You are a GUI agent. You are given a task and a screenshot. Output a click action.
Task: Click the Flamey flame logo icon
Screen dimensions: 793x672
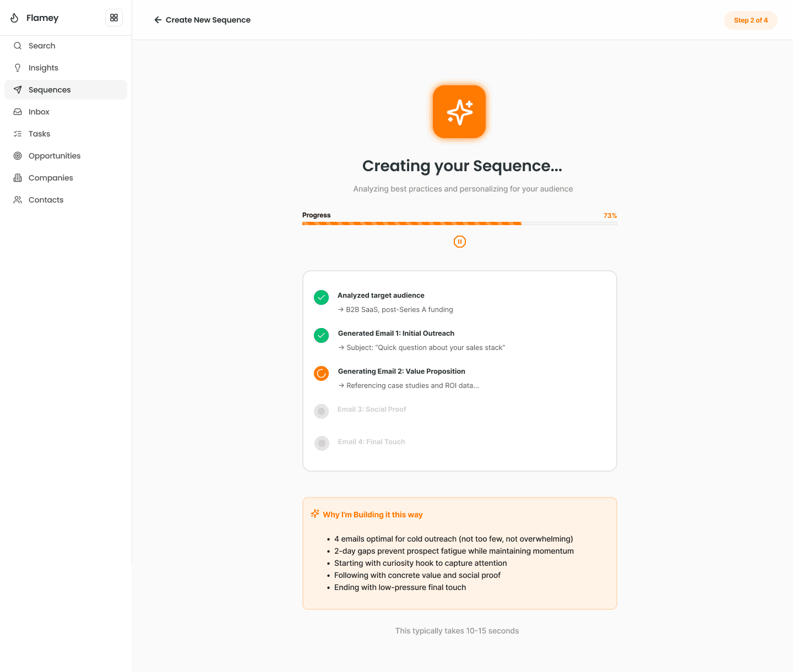pos(14,18)
